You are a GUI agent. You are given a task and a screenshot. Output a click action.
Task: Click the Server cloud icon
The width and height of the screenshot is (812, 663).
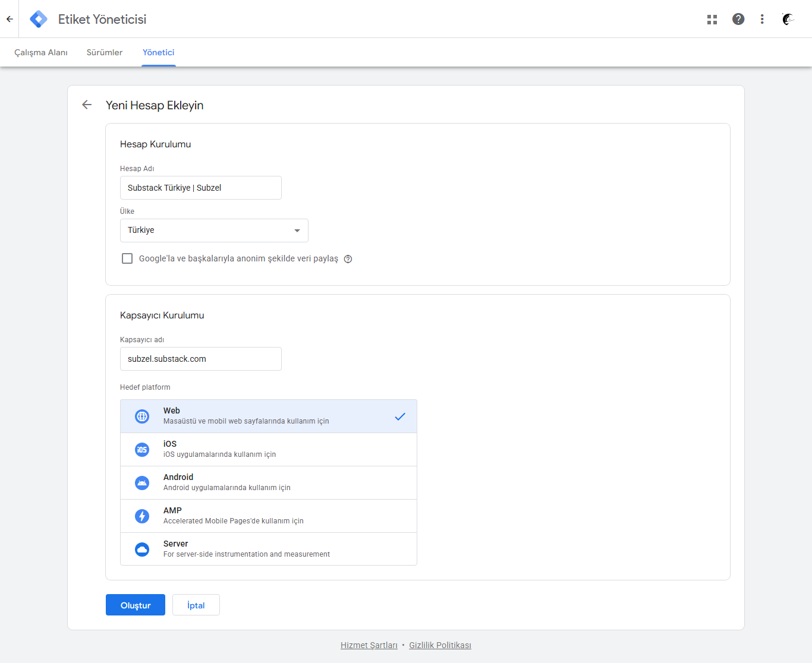pos(142,550)
